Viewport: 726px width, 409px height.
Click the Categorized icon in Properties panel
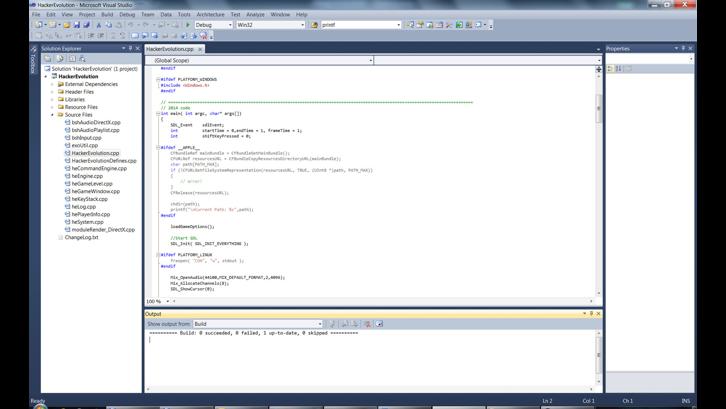click(610, 69)
